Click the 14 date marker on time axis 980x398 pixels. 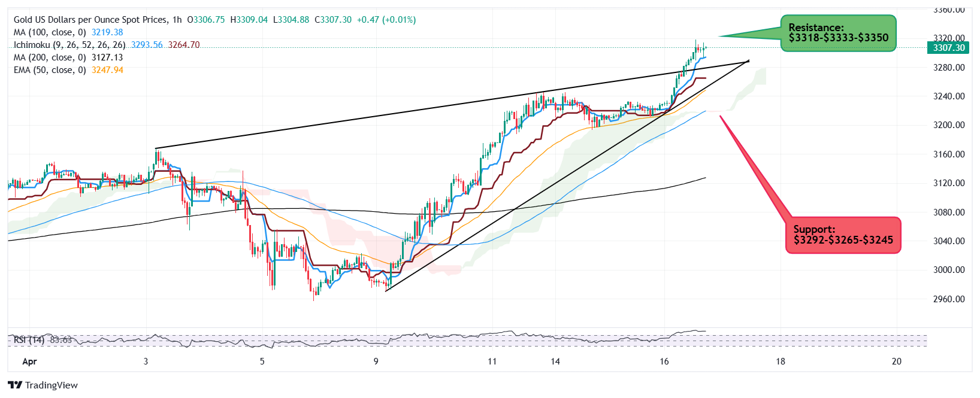[x=555, y=361]
